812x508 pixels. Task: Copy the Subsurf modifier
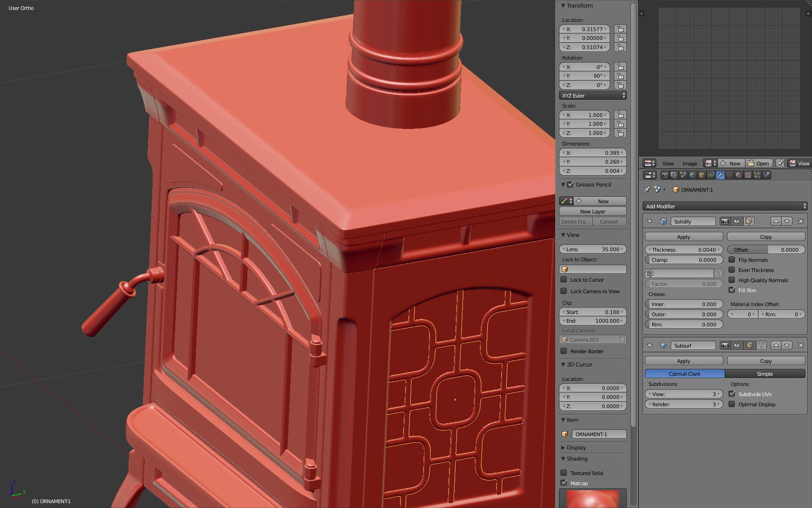(x=766, y=361)
